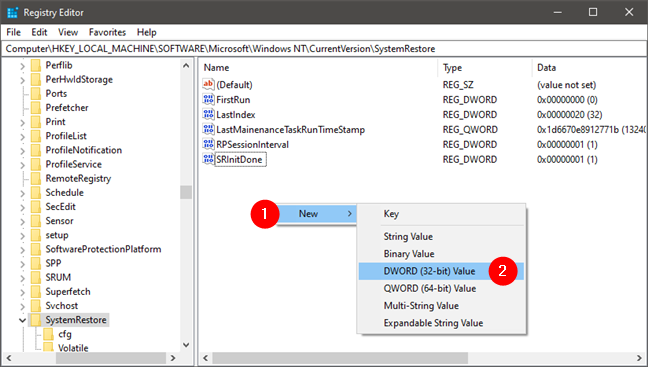The height and width of the screenshot is (367, 648).
Task: Click the LastIndex DWORD value icon
Action: pos(208,114)
